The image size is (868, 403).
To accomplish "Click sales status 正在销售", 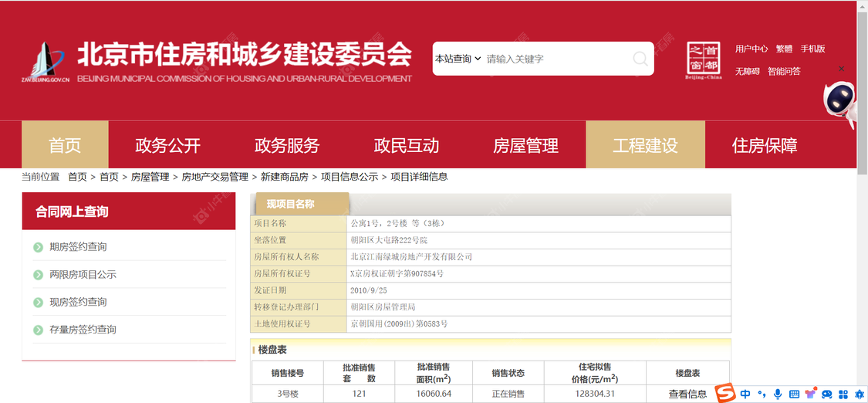I will click(x=508, y=395).
